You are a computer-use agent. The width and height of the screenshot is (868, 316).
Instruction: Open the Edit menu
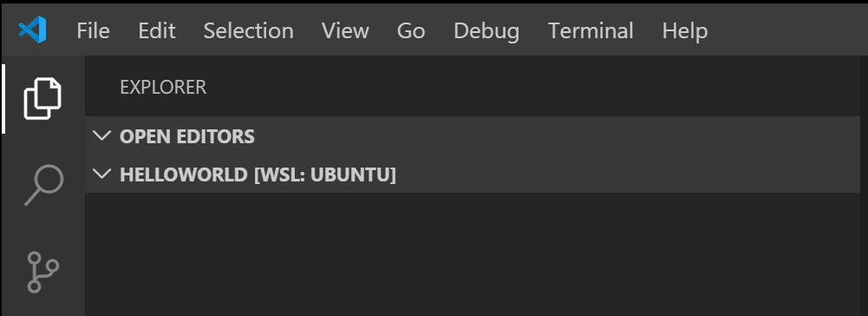coord(157,30)
